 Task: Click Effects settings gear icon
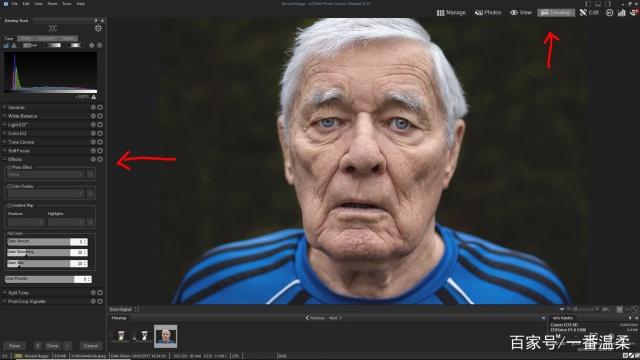point(93,159)
